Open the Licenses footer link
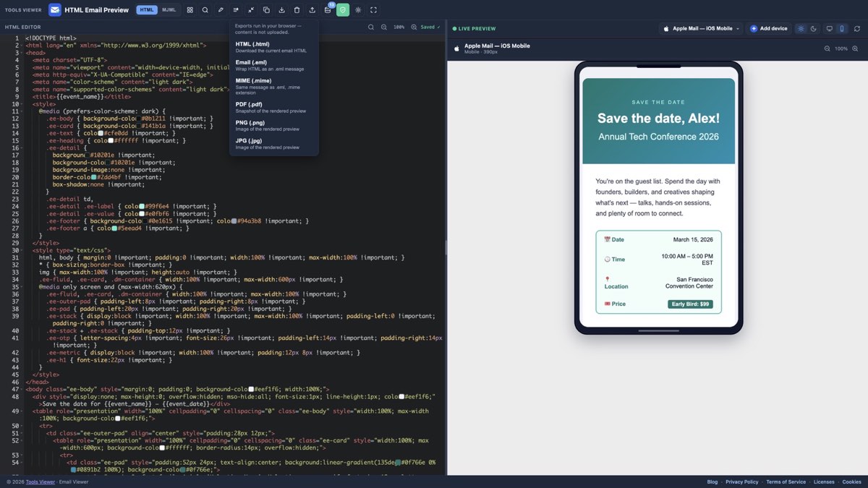 824,481
